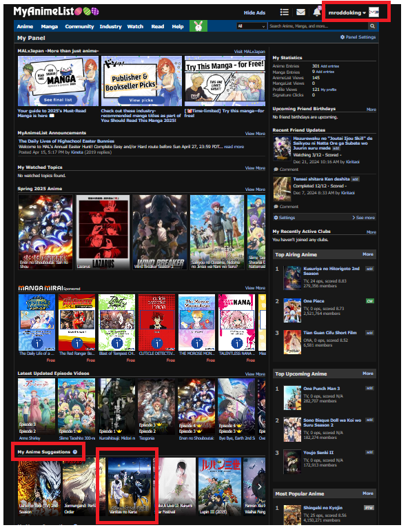Click See final list button
This screenshot has width=419, height=532.
tap(58, 100)
